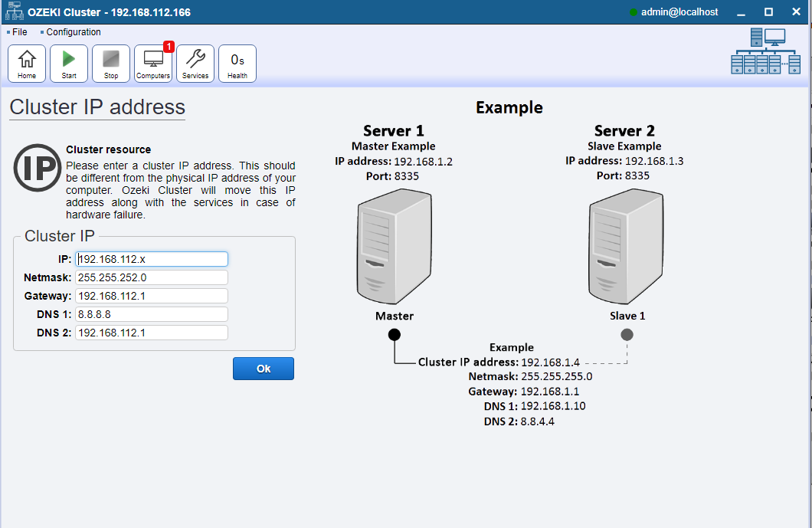This screenshot has height=528, width=812.
Task: Click the Server 1 master tower image
Action: [x=394, y=247]
